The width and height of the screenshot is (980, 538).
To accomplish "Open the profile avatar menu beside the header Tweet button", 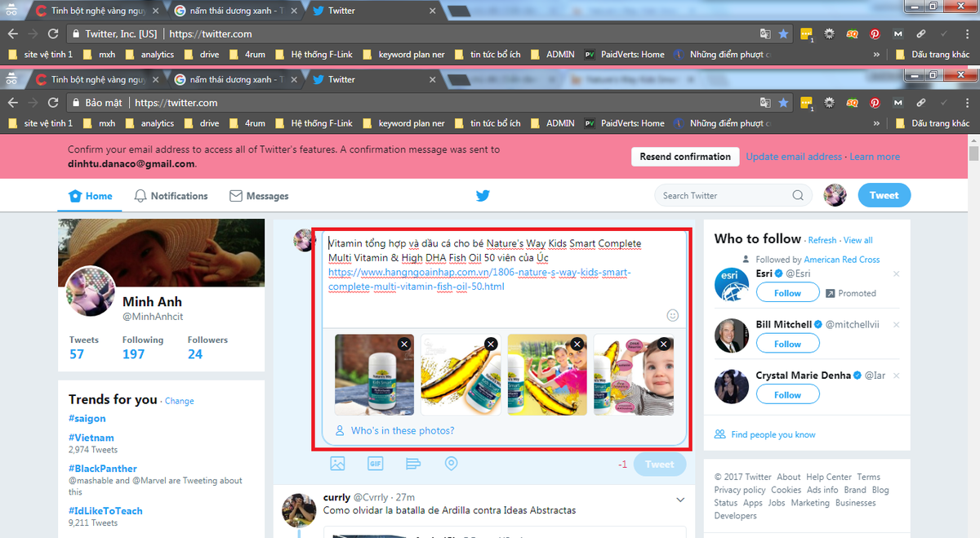I will coord(835,195).
